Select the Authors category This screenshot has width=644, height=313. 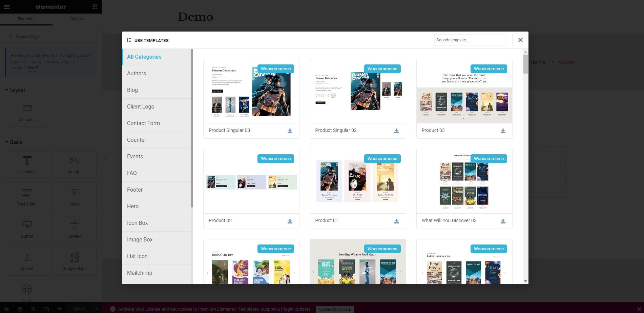157,74
